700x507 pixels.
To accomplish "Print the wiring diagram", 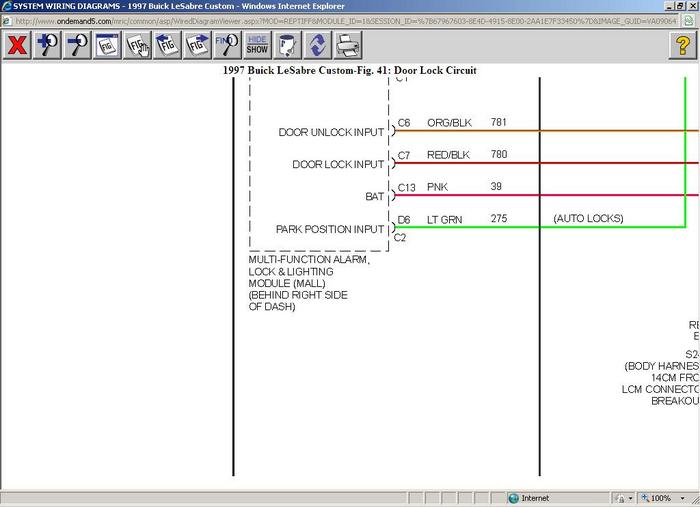I will (348, 45).
